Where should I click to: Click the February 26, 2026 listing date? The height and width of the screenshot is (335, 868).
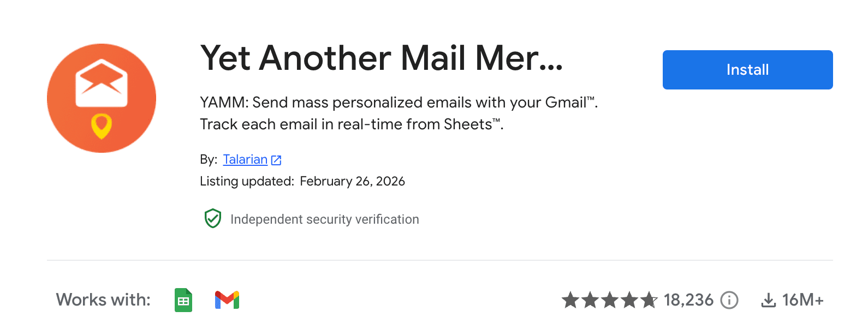point(352,181)
